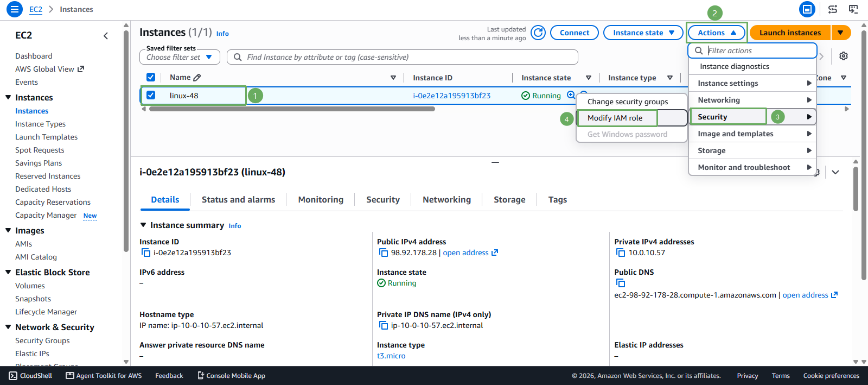Open Image and templates submenu

[x=752, y=134]
